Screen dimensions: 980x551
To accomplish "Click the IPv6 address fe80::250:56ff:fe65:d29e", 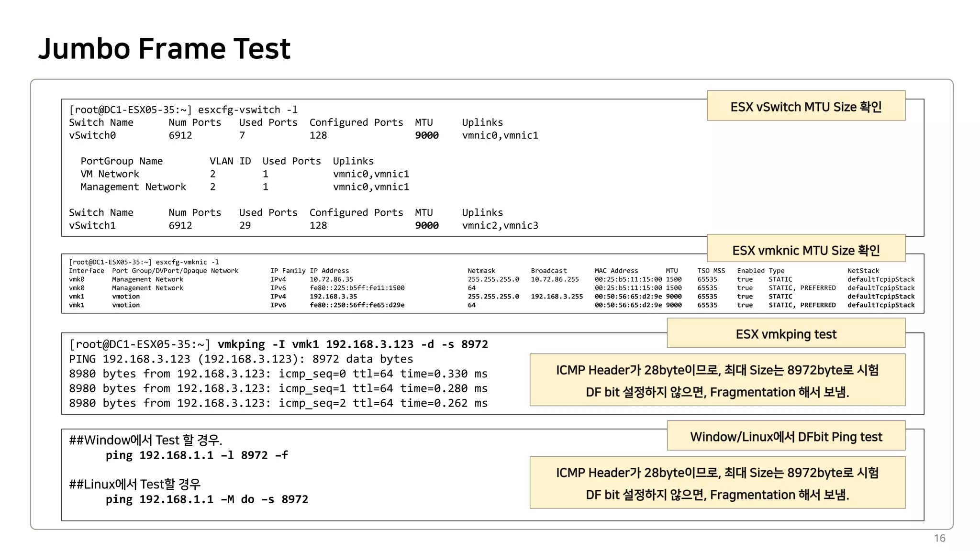I will [x=357, y=305].
